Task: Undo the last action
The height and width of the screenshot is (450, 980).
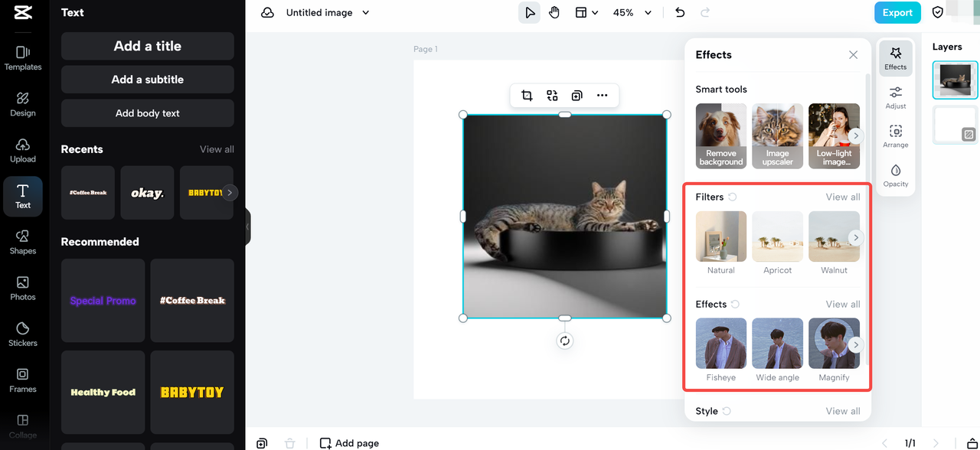Action: 680,13
